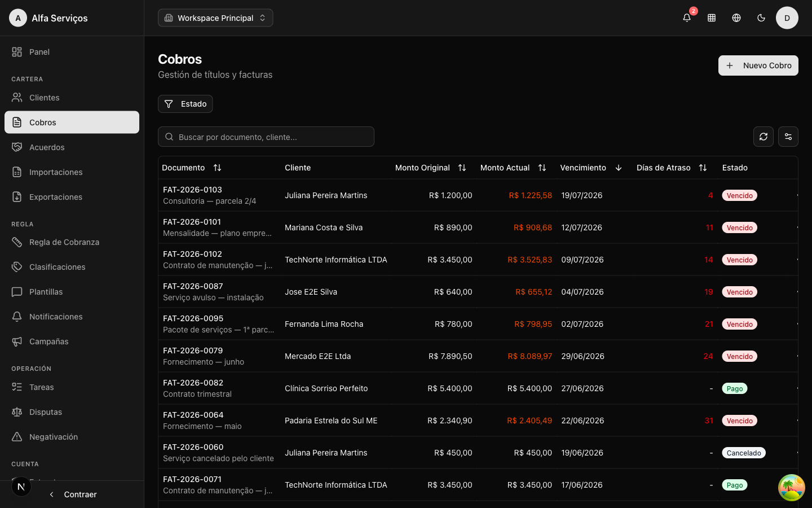Click the Cliente column header
Image resolution: width=812 pixels, height=508 pixels.
[298, 168]
